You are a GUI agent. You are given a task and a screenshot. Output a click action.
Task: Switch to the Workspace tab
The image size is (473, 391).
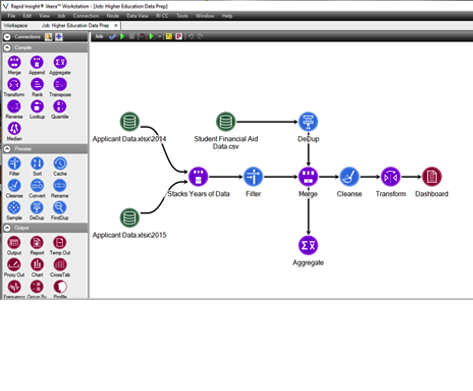coord(16,25)
